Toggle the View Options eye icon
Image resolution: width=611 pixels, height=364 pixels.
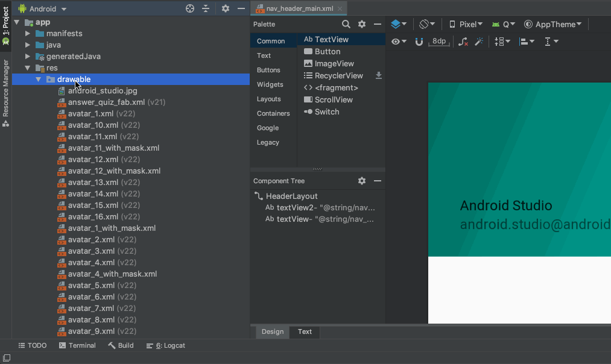(x=396, y=41)
